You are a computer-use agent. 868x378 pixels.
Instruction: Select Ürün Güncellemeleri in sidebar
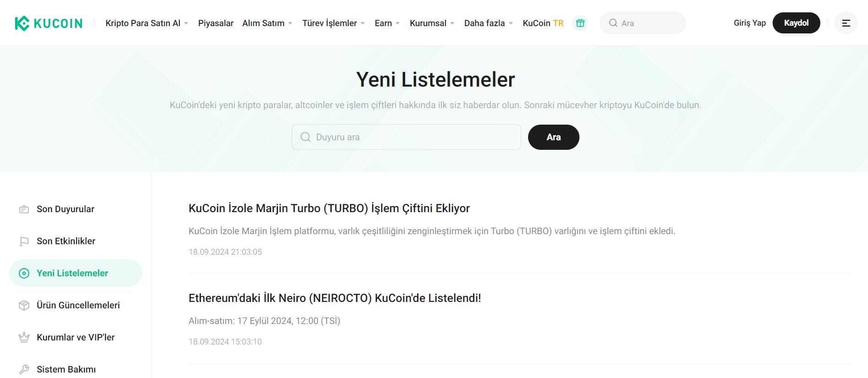coord(76,306)
